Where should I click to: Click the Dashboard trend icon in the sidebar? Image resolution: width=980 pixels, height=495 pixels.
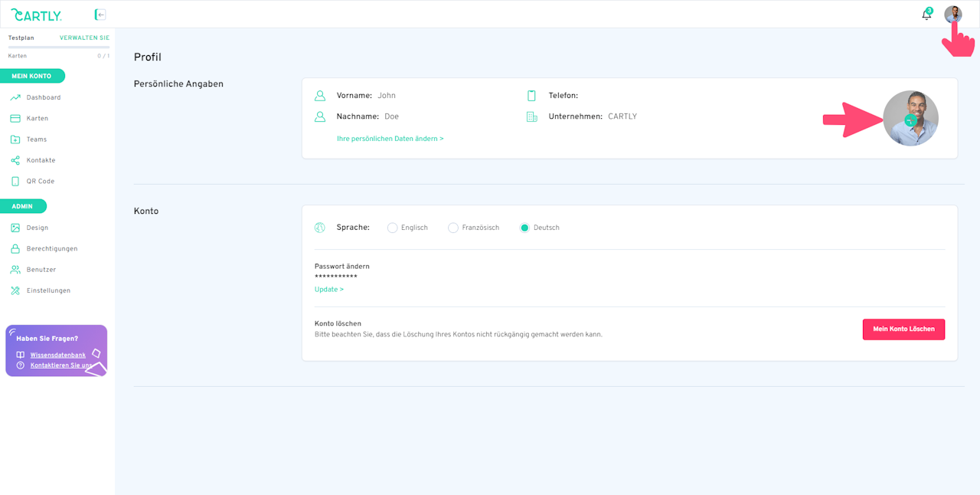tap(15, 97)
